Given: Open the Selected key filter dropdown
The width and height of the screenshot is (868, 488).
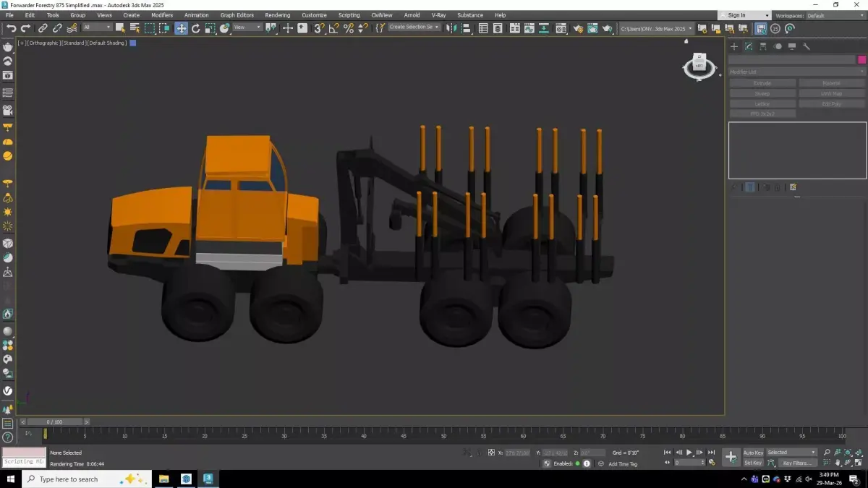Looking at the screenshot, I should (x=791, y=453).
